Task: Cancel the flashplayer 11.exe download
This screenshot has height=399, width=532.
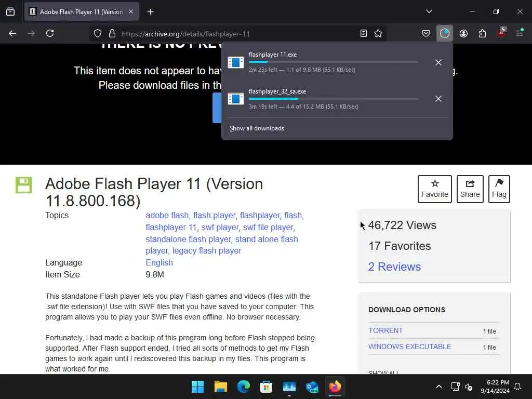Action: [438, 62]
